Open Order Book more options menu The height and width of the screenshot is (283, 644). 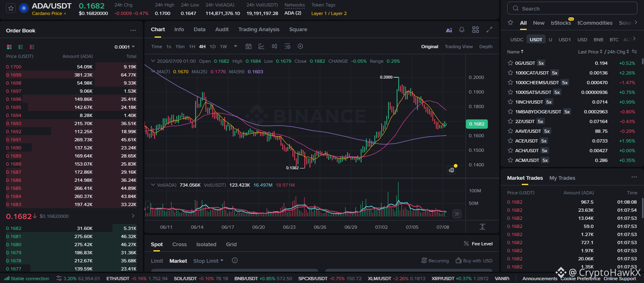pos(133,30)
